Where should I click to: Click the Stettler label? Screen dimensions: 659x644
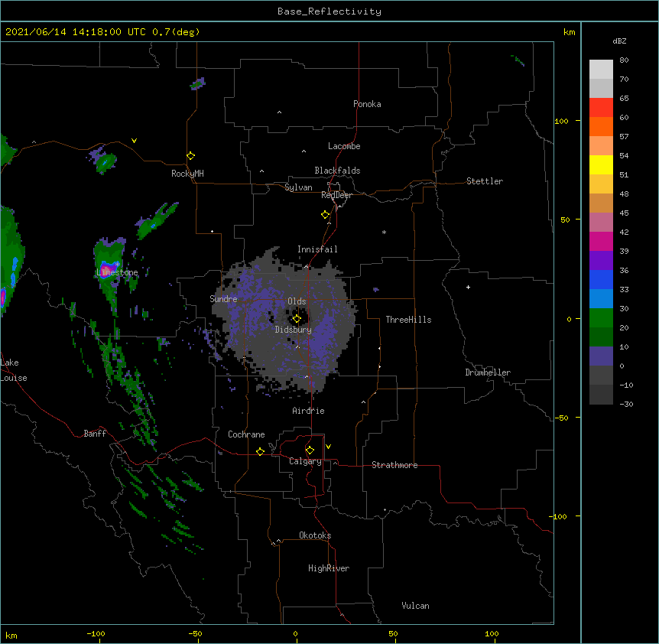pyautogui.click(x=485, y=181)
